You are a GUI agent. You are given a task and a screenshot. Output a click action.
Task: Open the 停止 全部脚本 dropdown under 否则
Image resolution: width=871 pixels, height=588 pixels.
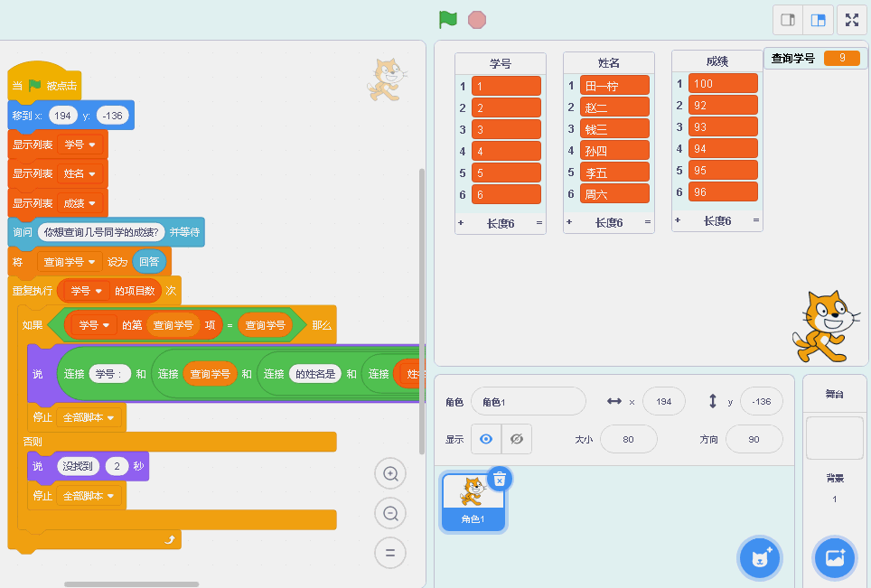tap(89, 496)
